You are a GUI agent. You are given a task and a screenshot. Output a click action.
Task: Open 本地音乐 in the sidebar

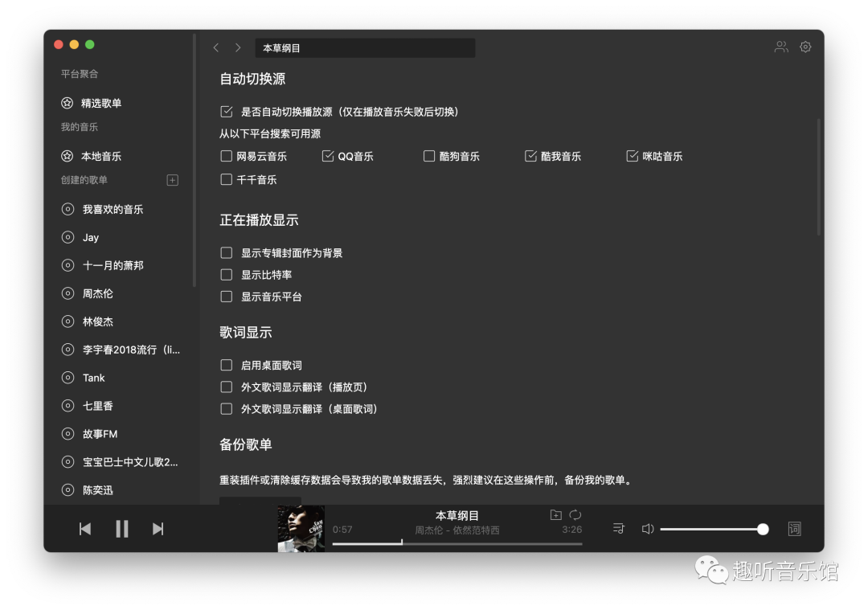101,156
